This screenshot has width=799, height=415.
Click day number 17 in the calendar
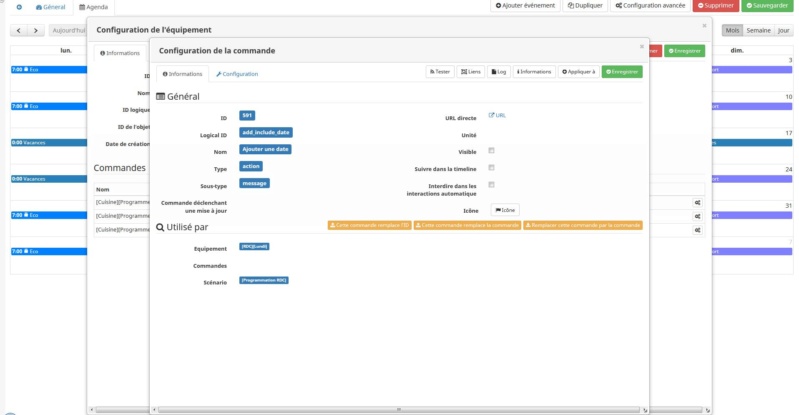[x=789, y=133]
